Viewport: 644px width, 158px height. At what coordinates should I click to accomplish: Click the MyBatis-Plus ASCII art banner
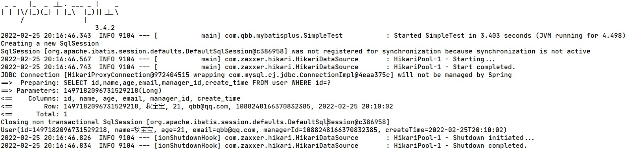[x=60, y=11]
